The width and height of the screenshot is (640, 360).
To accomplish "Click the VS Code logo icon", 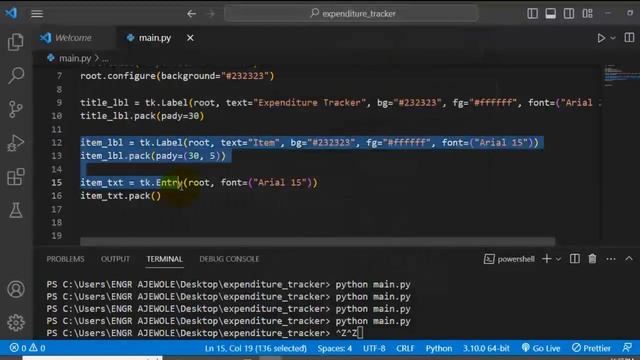I will click(x=11, y=13).
